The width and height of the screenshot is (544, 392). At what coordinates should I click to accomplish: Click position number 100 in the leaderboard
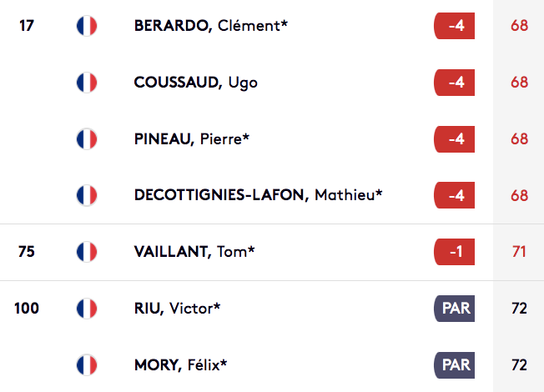27,309
